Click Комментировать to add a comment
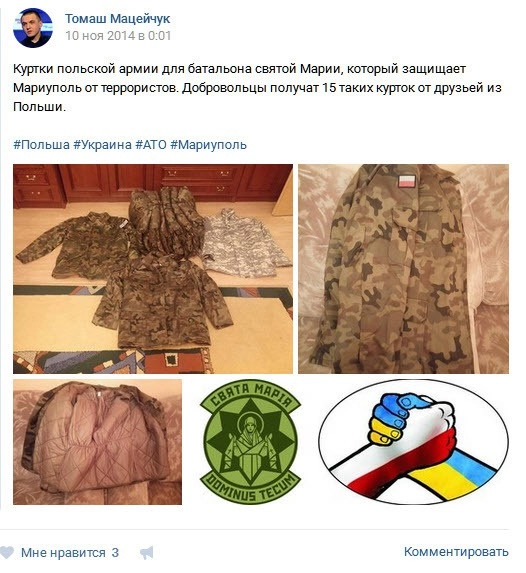The width and height of the screenshot is (526, 573). point(456,551)
